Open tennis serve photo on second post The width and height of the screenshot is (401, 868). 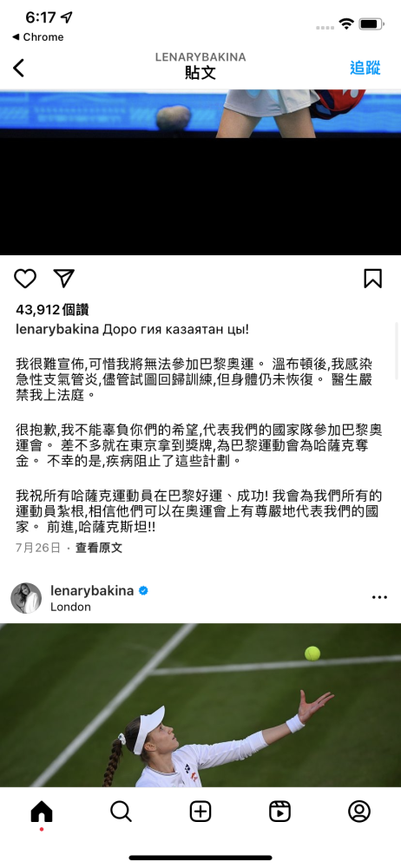200,705
